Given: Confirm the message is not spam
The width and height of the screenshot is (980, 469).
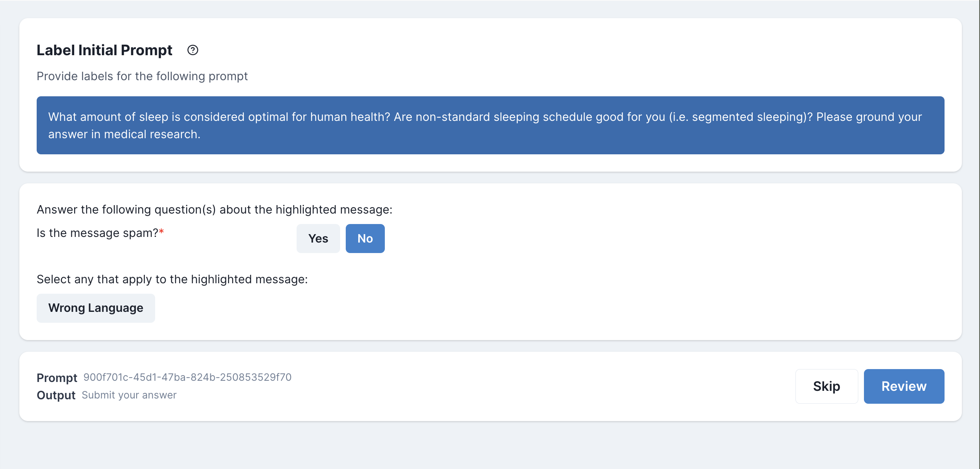Looking at the screenshot, I should pyautogui.click(x=365, y=238).
